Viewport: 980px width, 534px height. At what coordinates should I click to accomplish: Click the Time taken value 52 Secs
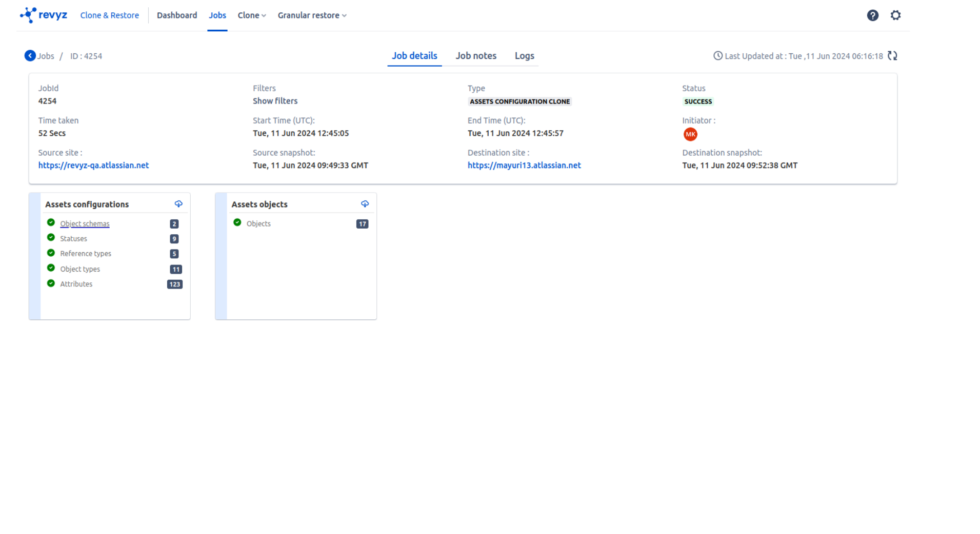pyautogui.click(x=52, y=133)
